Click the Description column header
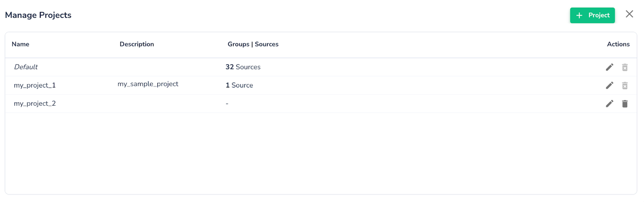 (x=137, y=44)
